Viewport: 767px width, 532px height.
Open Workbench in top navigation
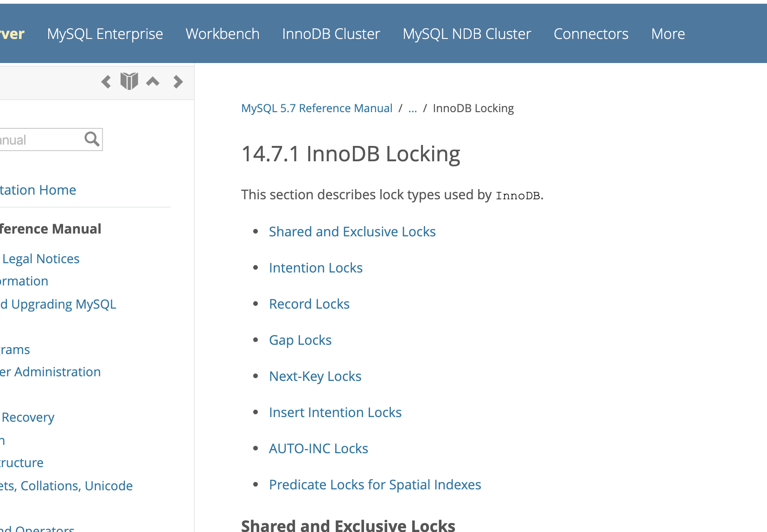click(x=223, y=34)
